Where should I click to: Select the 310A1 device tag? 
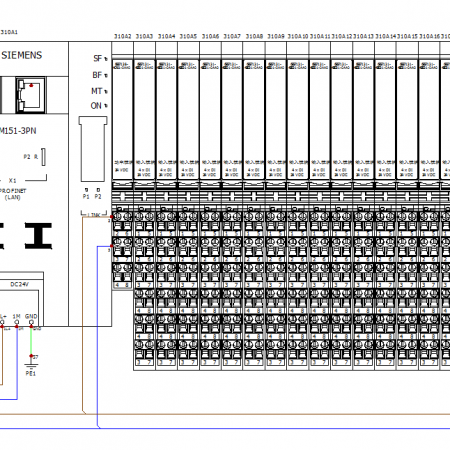(x=9, y=32)
